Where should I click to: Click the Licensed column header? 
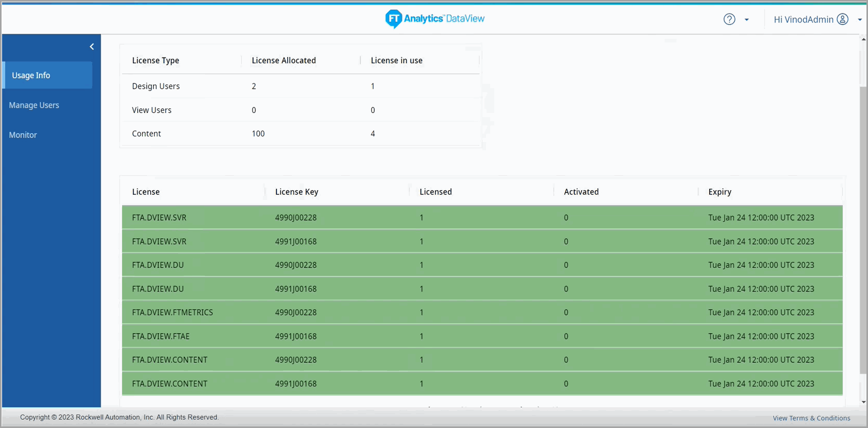pos(435,192)
